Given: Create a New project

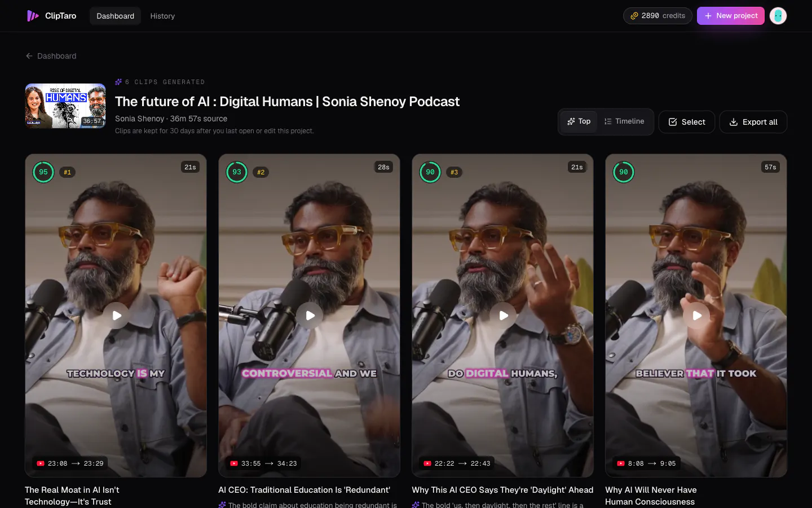Looking at the screenshot, I should pyautogui.click(x=731, y=16).
